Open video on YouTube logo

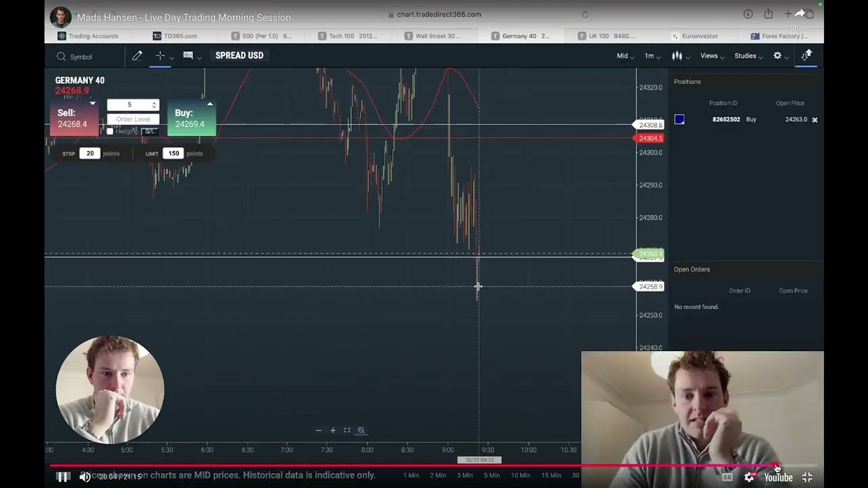[x=778, y=478]
